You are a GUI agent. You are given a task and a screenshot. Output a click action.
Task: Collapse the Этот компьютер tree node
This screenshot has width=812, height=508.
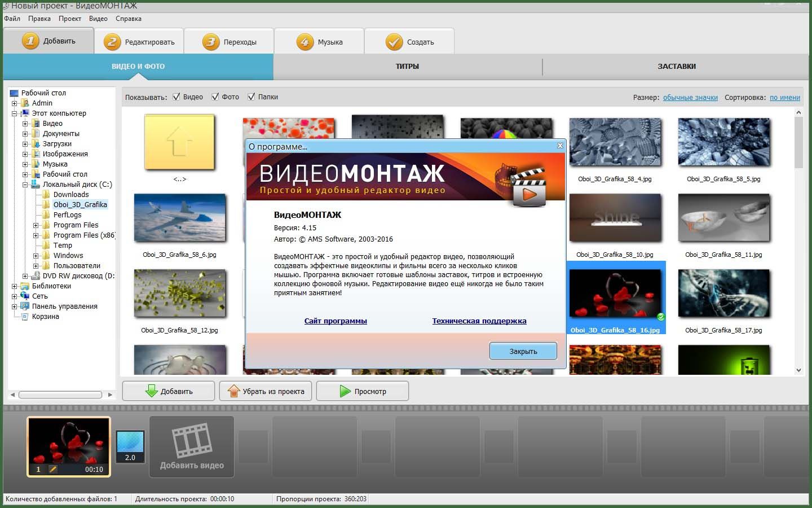(x=14, y=113)
